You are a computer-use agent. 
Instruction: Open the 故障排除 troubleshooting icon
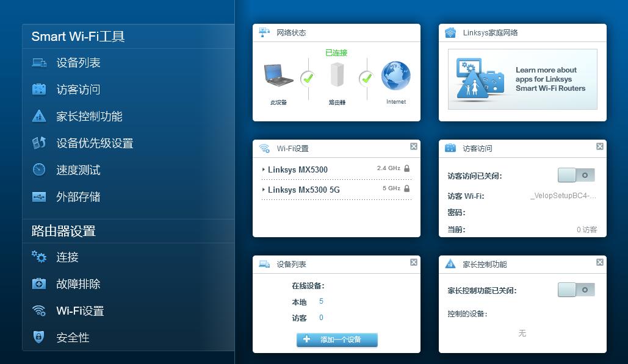pos(38,284)
